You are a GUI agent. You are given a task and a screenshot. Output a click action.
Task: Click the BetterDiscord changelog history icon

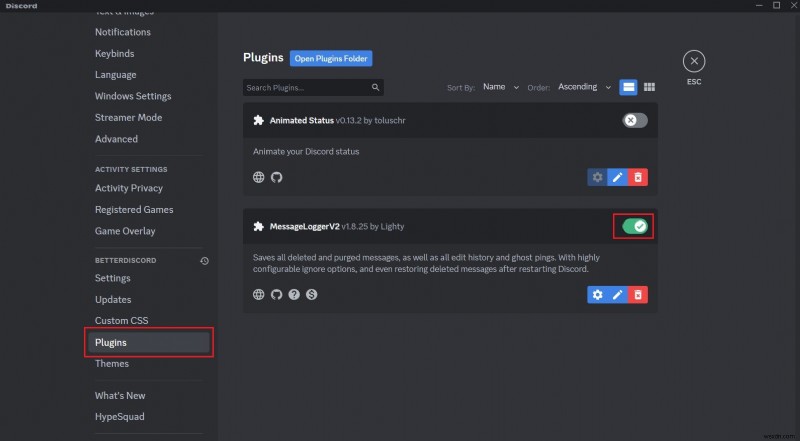coord(204,261)
